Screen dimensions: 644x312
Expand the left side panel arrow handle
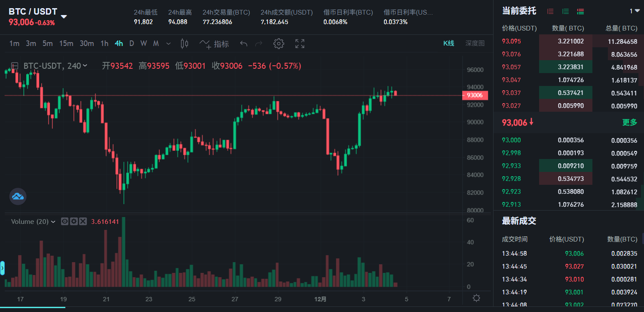pyautogui.click(x=2, y=268)
